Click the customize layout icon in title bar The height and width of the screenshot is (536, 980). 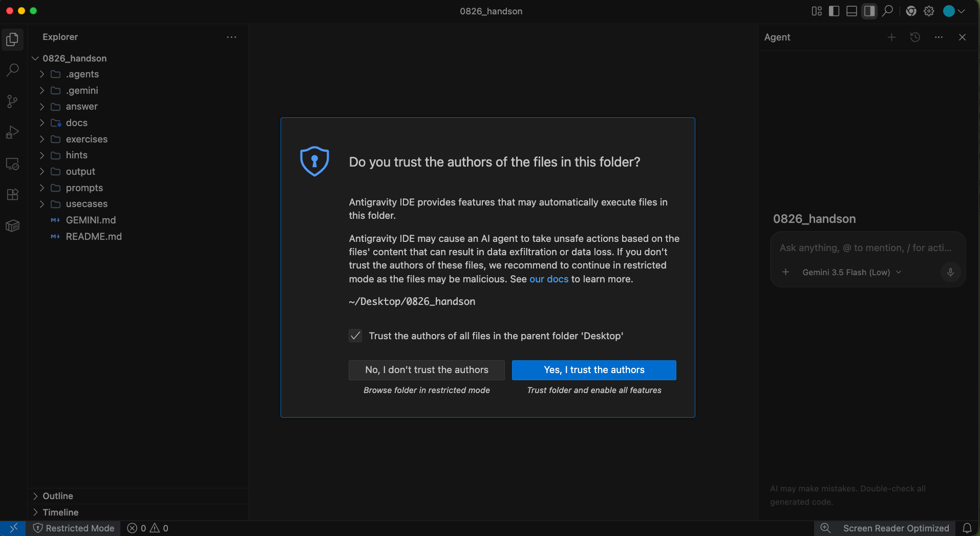tap(817, 11)
